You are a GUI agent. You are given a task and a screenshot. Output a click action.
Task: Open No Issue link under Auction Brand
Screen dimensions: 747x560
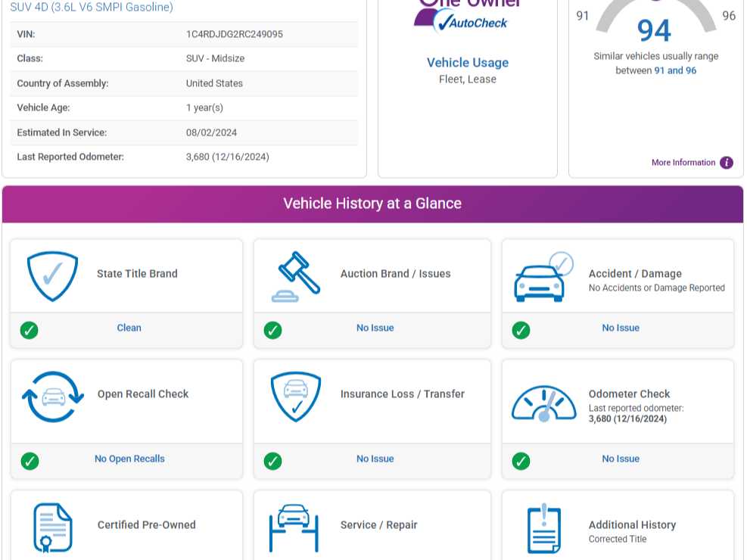pos(375,328)
